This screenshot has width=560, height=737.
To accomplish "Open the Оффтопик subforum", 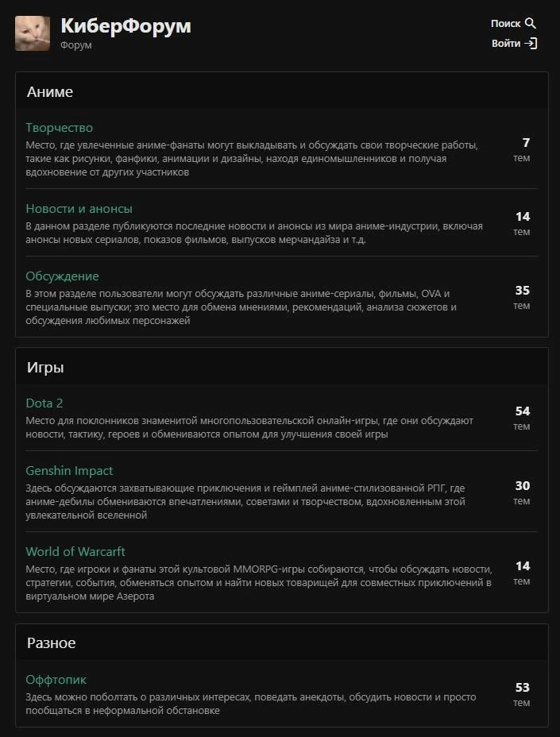I will 56,679.
